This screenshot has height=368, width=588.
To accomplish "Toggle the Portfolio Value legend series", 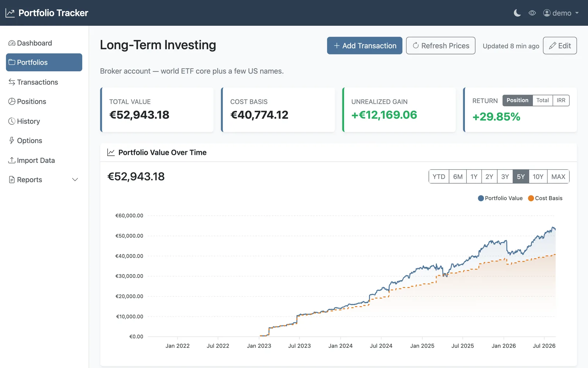I will tap(500, 198).
